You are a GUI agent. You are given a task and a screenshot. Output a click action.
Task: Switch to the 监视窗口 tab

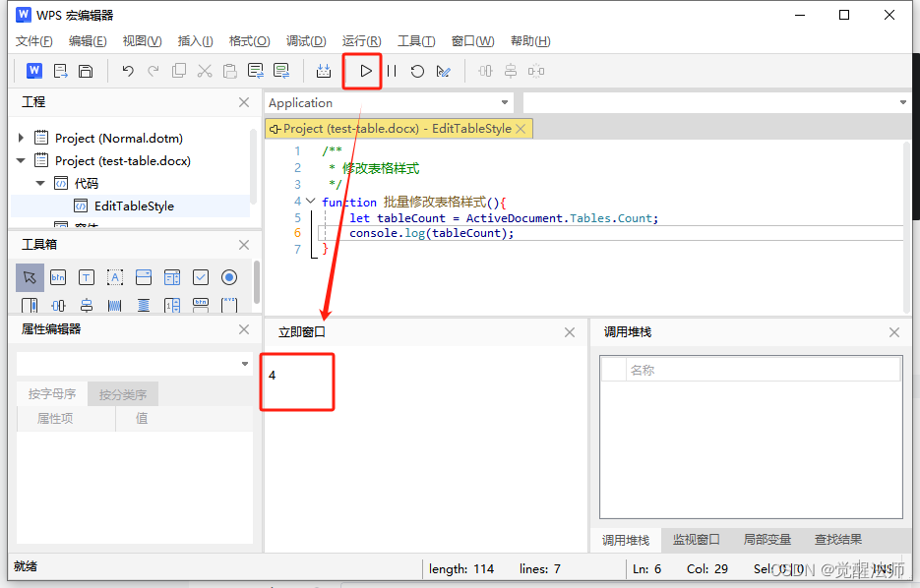pyautogui.click(x=697, y=539)
